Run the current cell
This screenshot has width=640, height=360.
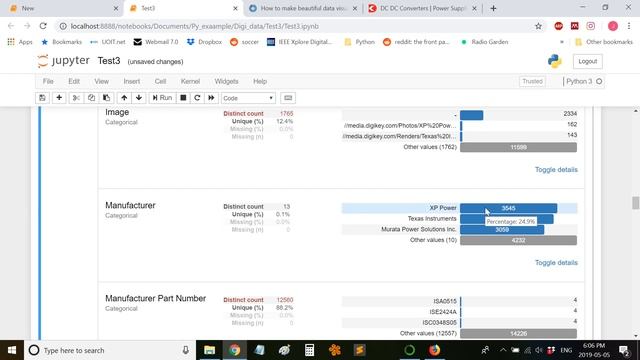click(162, 98)
